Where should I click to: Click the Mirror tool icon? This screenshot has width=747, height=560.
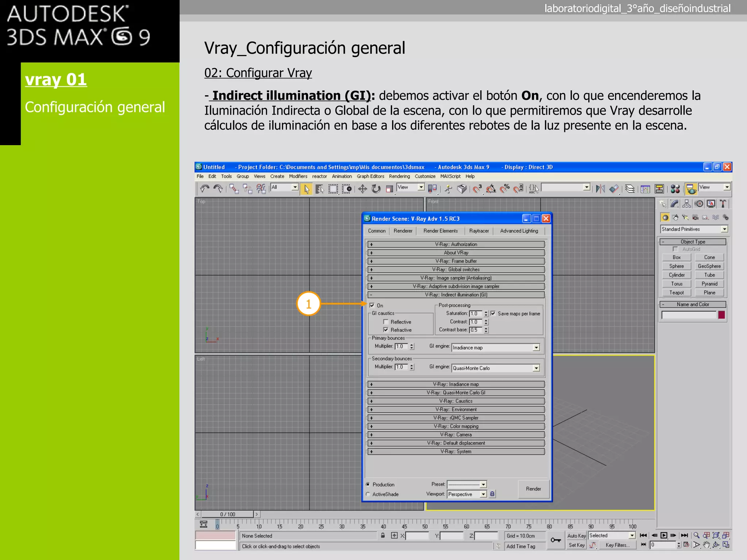click(x=600, y=188)
